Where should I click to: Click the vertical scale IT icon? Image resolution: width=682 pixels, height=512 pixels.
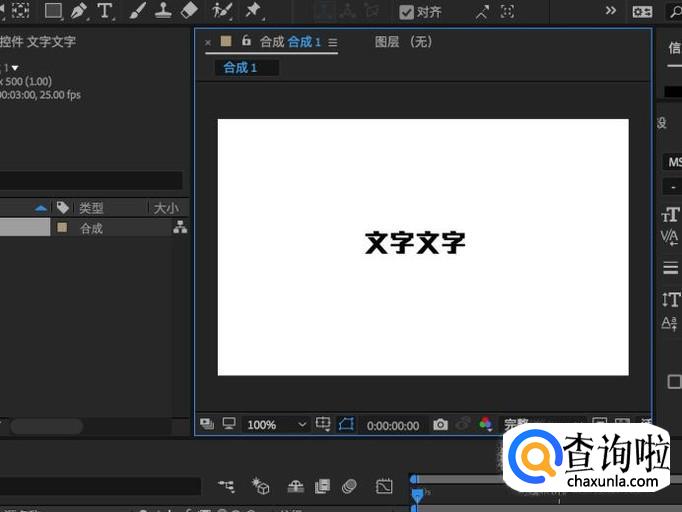tap(671, 300)
